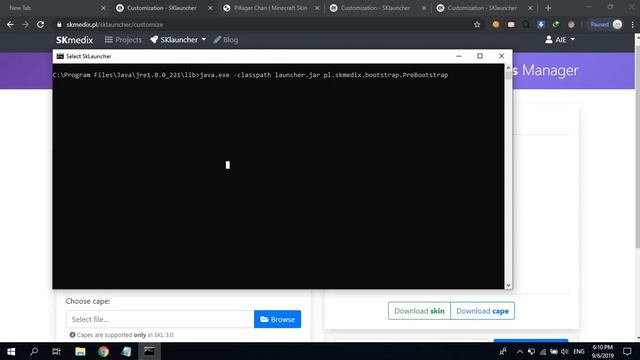Click the address bar URL

point(115,24)
